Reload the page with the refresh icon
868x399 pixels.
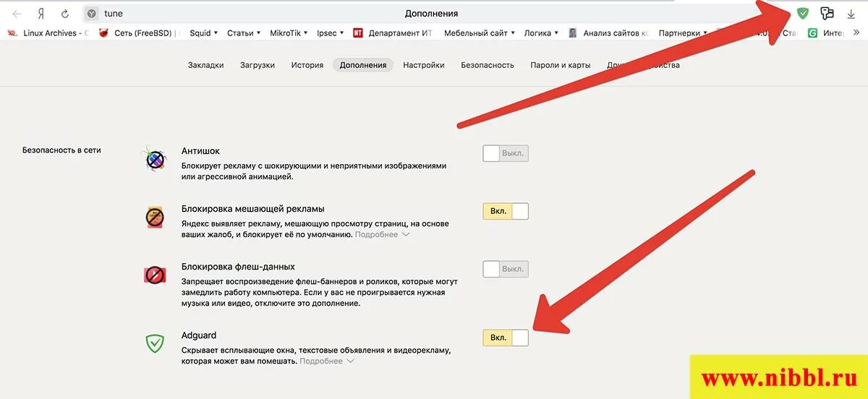click(65, 14)
